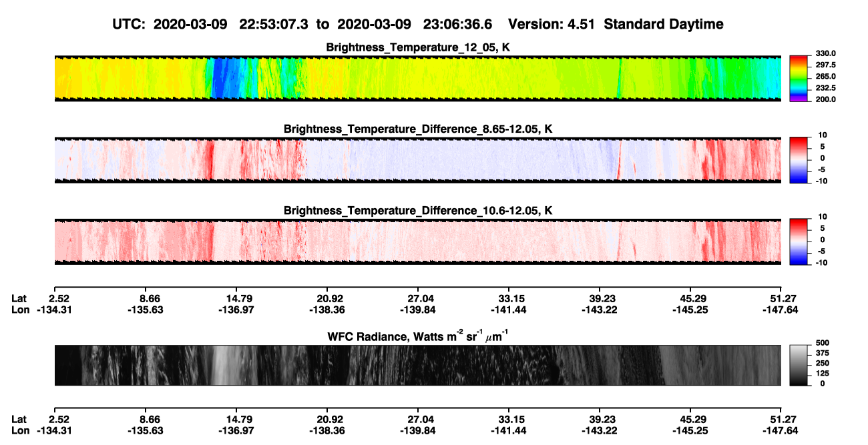
Task: Click the 'Lat' label of axis above WFC panel
Action: tap(19, 298)
